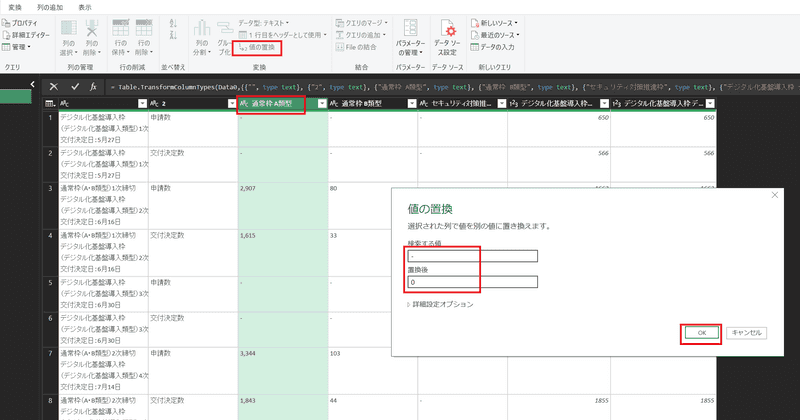
Task: Click the 置換後 replace-with input field
Action: coord(472,282)
